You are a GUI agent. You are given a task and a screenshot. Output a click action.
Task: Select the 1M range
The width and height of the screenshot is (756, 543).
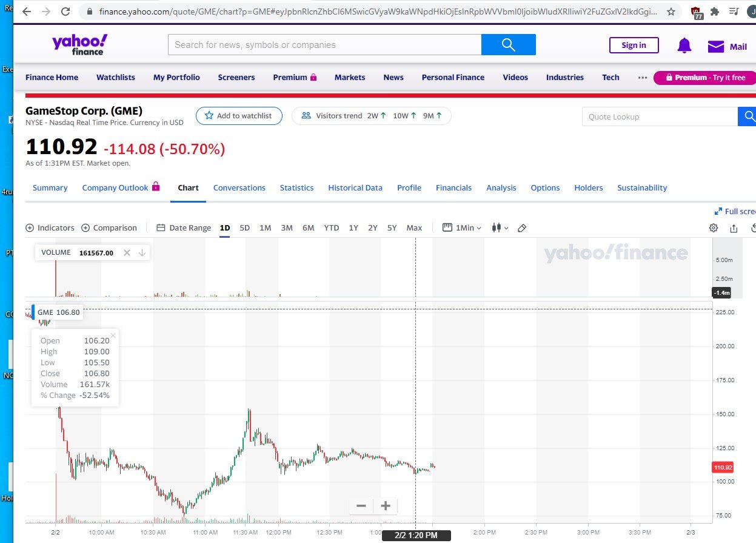[x=265, y=228]
